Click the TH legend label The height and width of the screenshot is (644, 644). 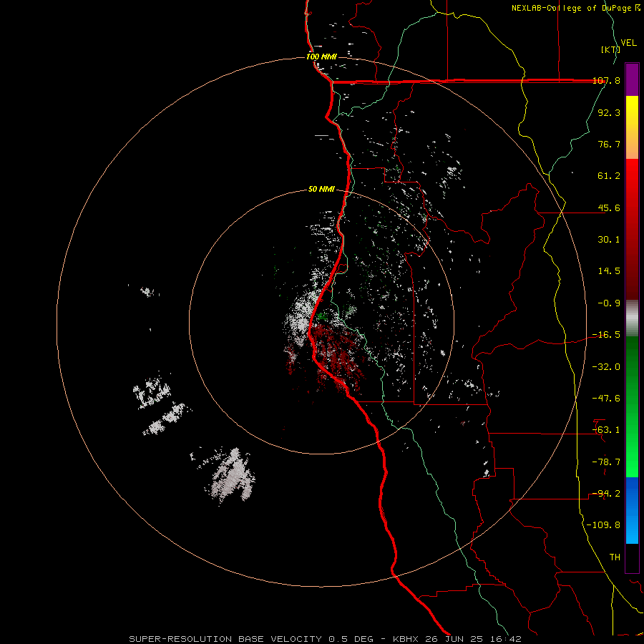(x=615, y=557)
